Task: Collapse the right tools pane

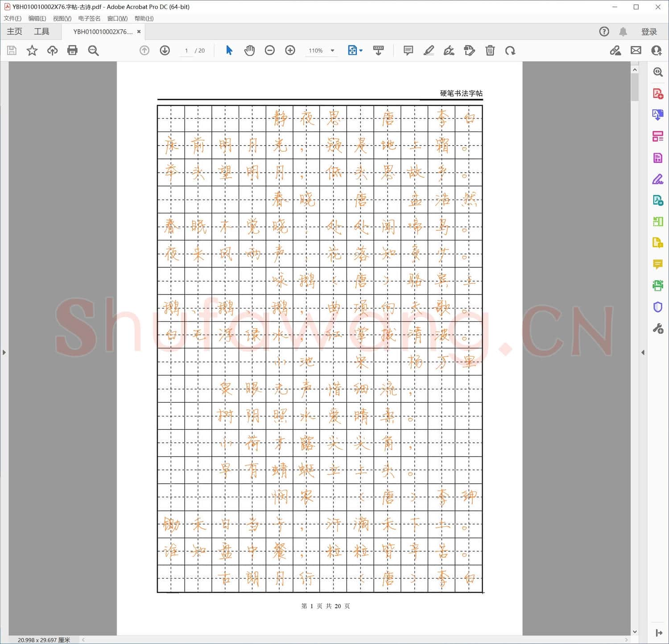Action: tap(643, 352)
